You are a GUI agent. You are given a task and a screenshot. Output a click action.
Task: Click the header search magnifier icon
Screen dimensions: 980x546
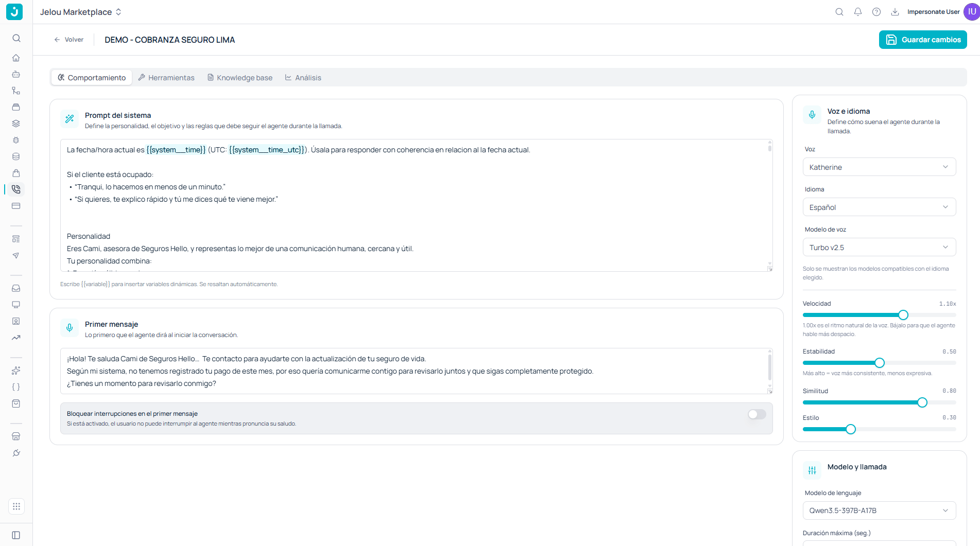tap(839, 12)
